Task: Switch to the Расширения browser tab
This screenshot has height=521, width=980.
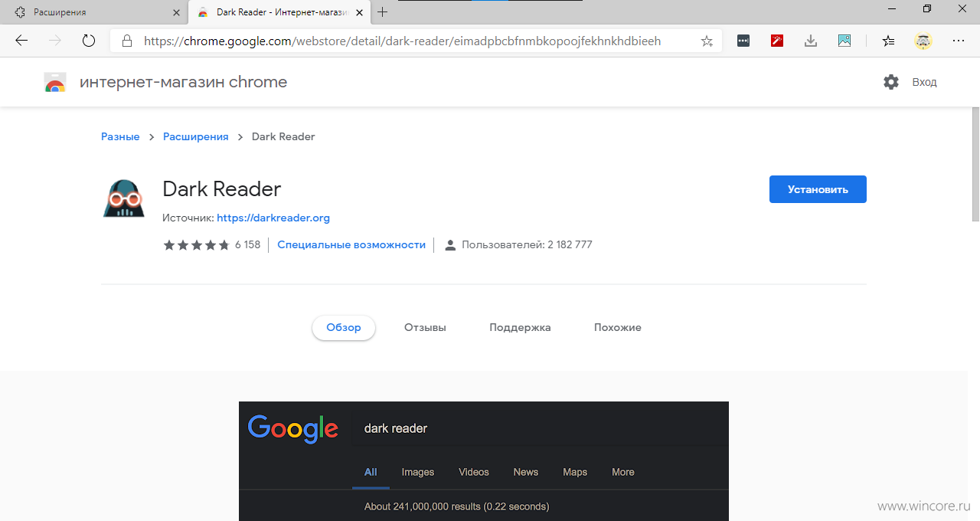Action: tap(93, 12)
